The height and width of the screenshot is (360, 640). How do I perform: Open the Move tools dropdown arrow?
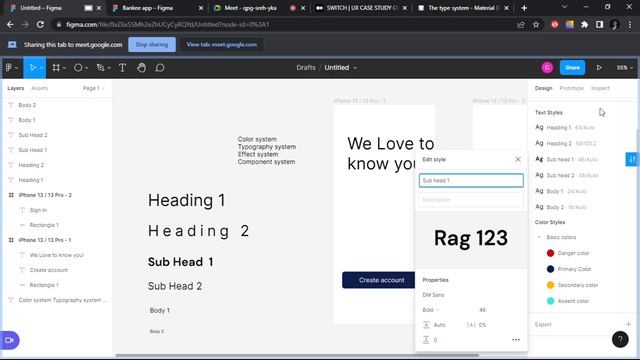coord(42,68)
